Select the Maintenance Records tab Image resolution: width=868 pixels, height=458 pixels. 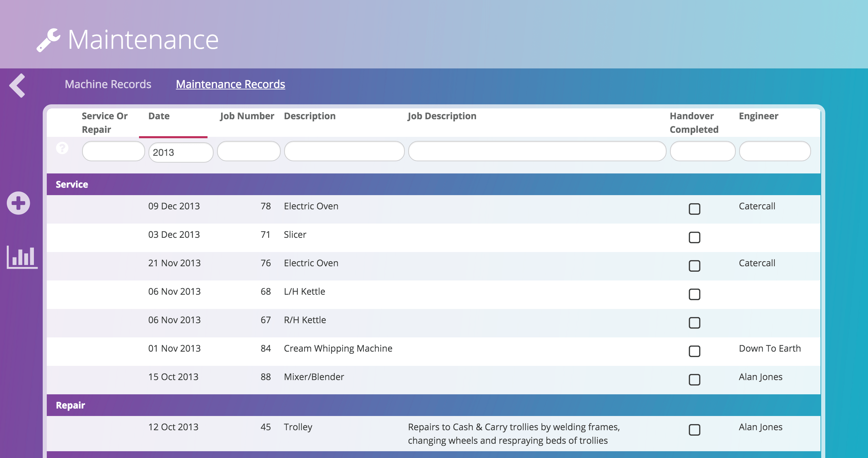(231, 84)
